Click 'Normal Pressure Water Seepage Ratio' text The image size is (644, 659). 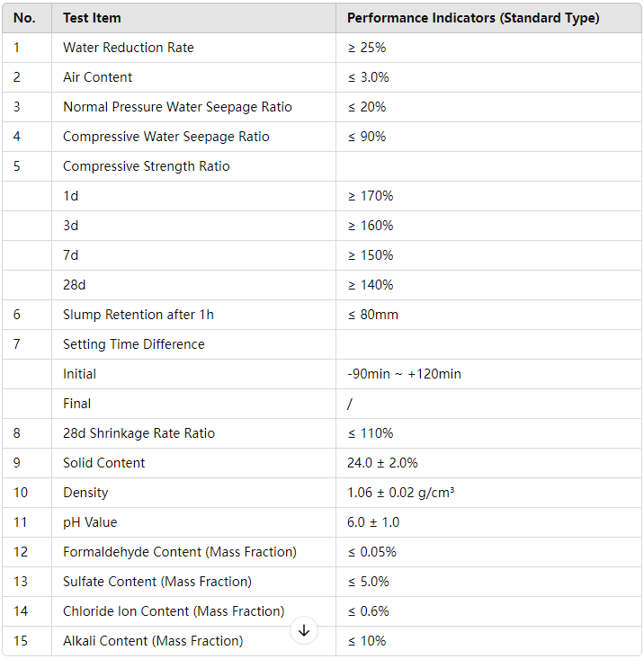(177, 107)
